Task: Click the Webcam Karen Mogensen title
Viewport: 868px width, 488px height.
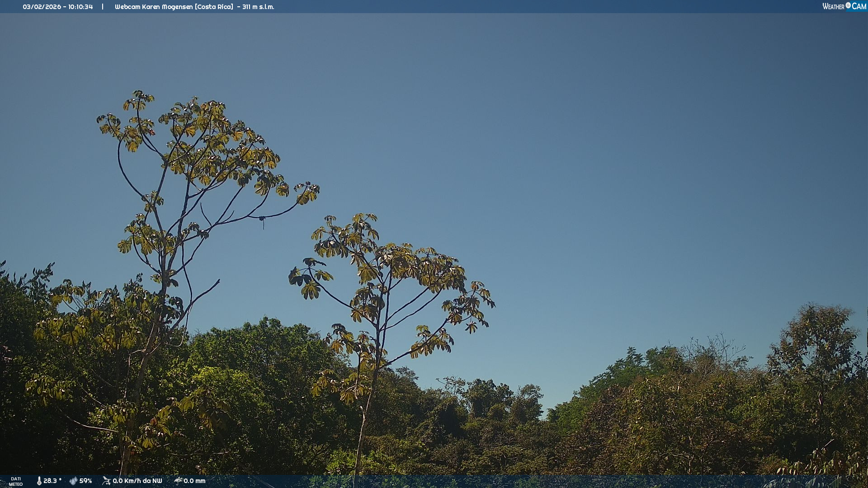Action: (x=154, y=7)
